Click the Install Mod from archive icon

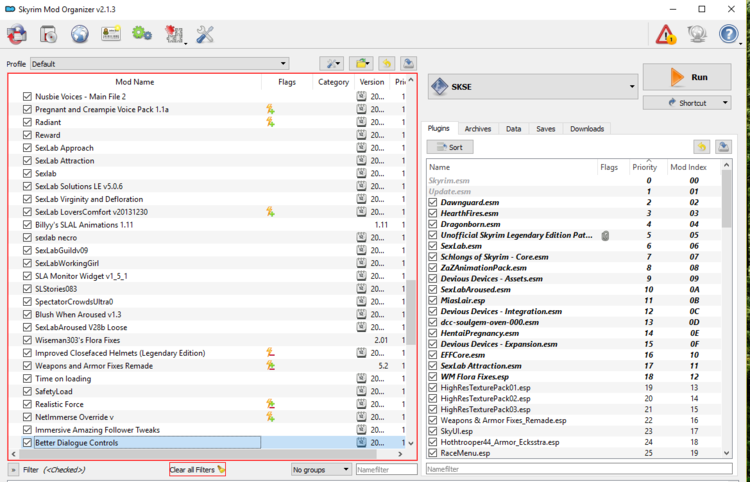(17, 34)
